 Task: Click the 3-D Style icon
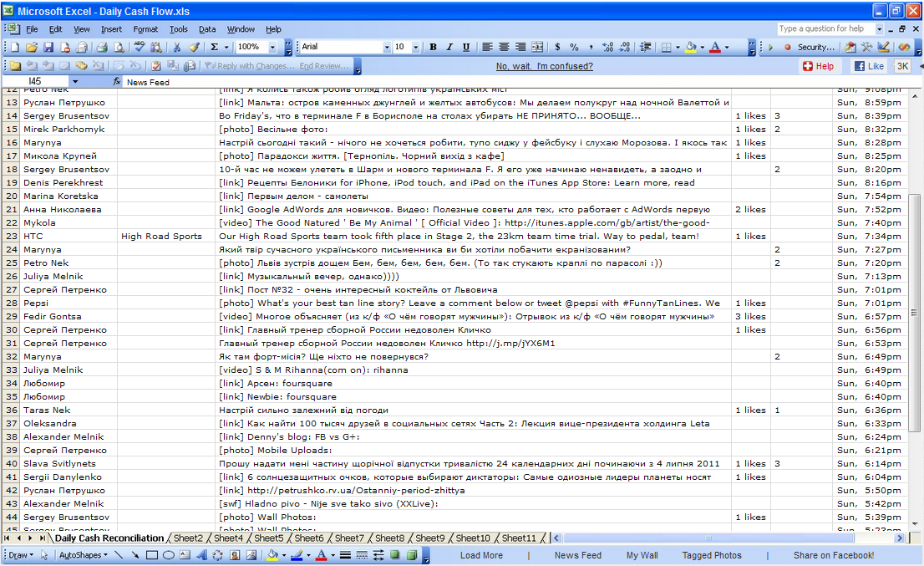(412, 555)
